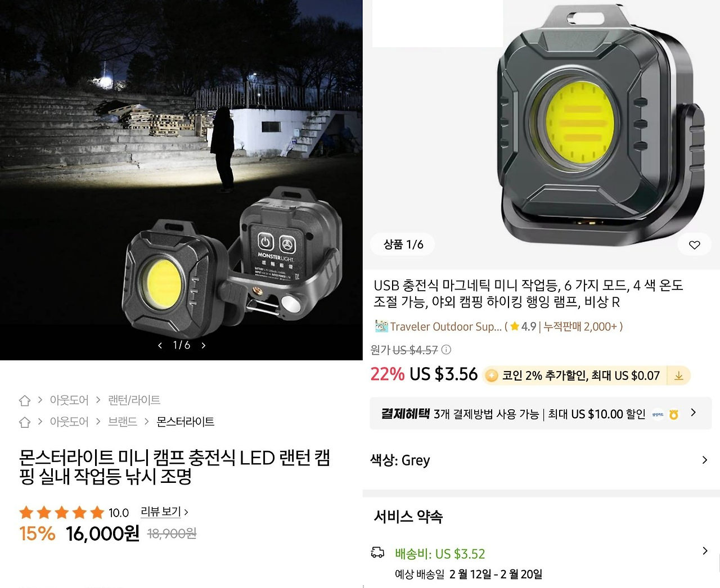The height and width of the screenshot is (588, 720).
Task: Click the Monster Light product photo
Action: click(x=181, y=180)
